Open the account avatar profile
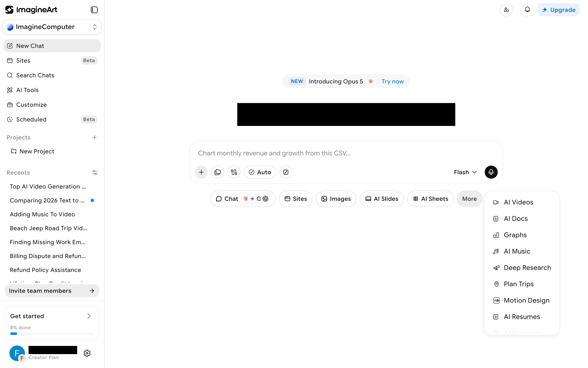Image resolution: width=588 pixels, height=368 pixels. tap(17, 353)
